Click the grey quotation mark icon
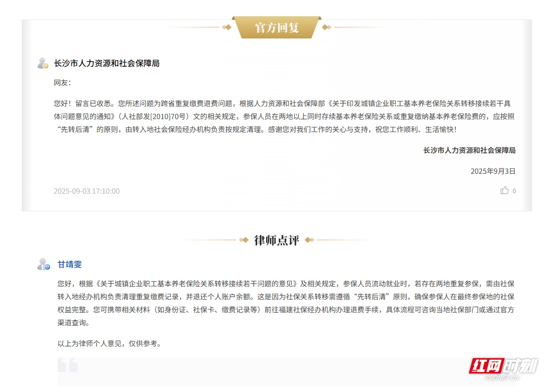This screenshot has width=550, height=392. pyautogui.click(x=68, y=365)
